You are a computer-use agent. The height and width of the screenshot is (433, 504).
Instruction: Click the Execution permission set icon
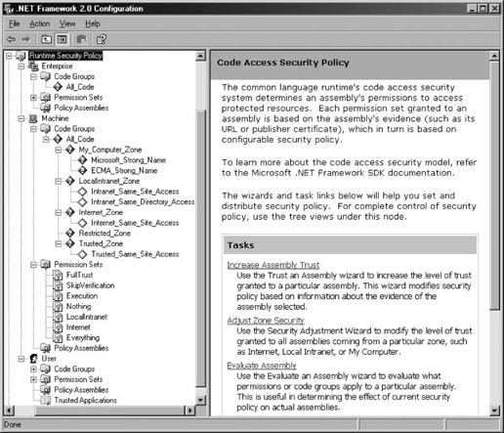point(58,296)
